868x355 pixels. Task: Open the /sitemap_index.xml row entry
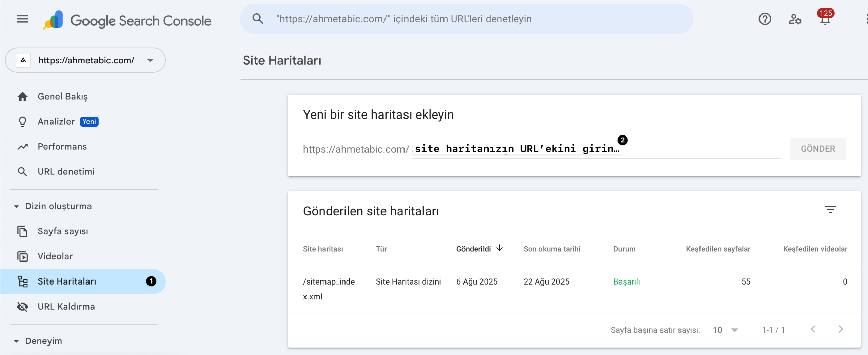click(329, 289)
